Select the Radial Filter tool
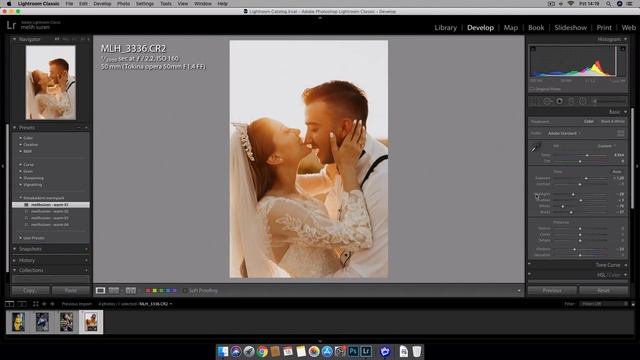Image resolution: width=640 pixels, height=360 pixels. click(x=583, y=101)
